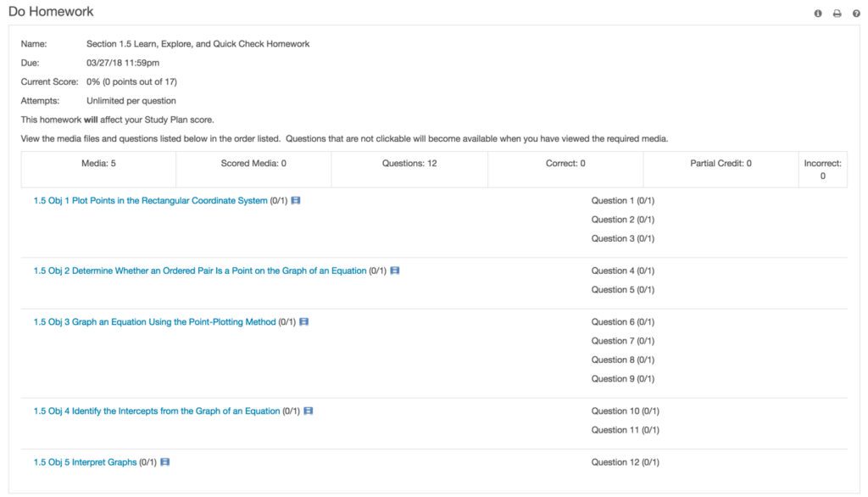The width and height of the screenshot is (868, 497).
Task: Select Question 10 in the list
Action: pos(625,411)
